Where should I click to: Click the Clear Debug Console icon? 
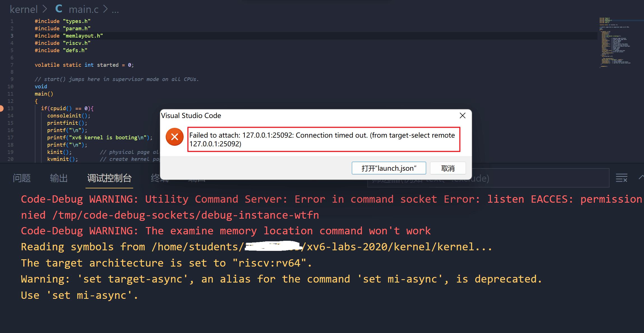tap(622, 177)
